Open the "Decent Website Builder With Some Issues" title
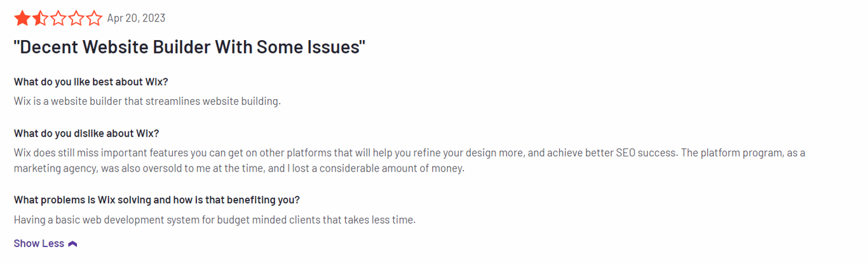This screenshot has width=868, height=263. click(189, 47)
